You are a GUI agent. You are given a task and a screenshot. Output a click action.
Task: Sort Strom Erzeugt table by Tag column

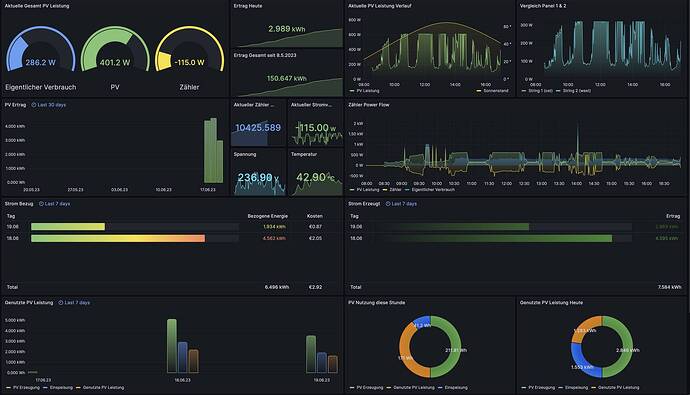click(x=354, y=216)
